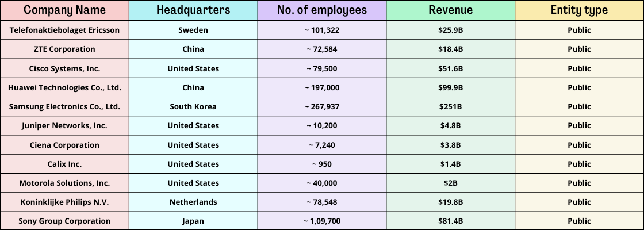Click the Huawei Technologies Co., Ltd. cell
644x230 pixels.
click(64, 87)
